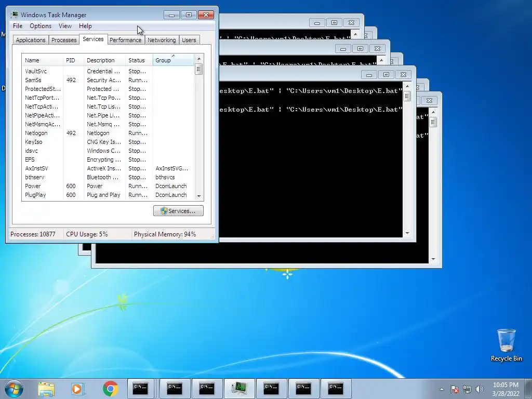Click Physical Memory status bar entry
This screenshot has height=399, width=532.
(165, 234)
